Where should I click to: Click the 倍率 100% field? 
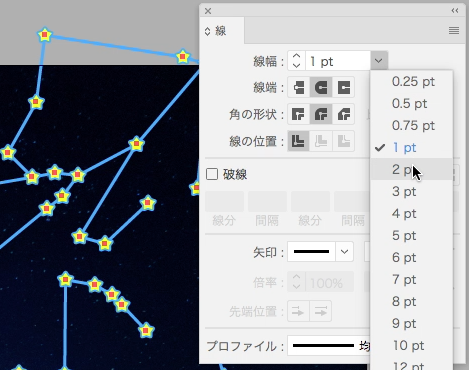coord(330,282)
